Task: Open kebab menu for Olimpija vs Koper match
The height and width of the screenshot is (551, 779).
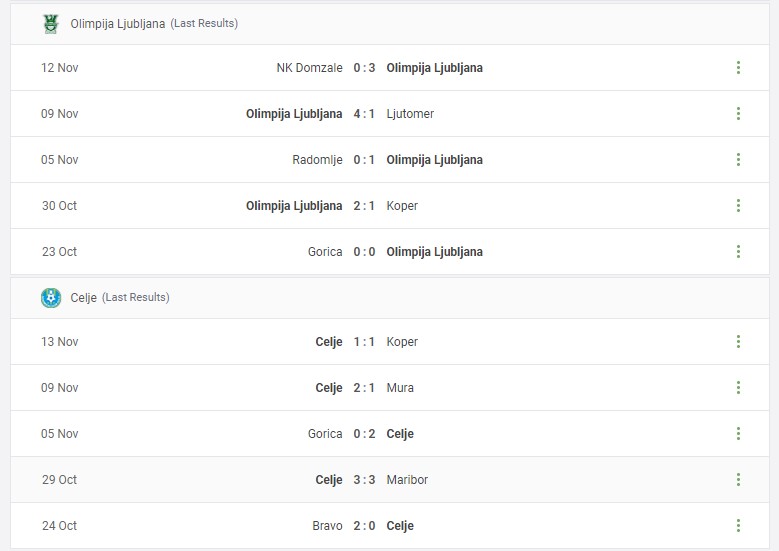Action: point(738,206)
